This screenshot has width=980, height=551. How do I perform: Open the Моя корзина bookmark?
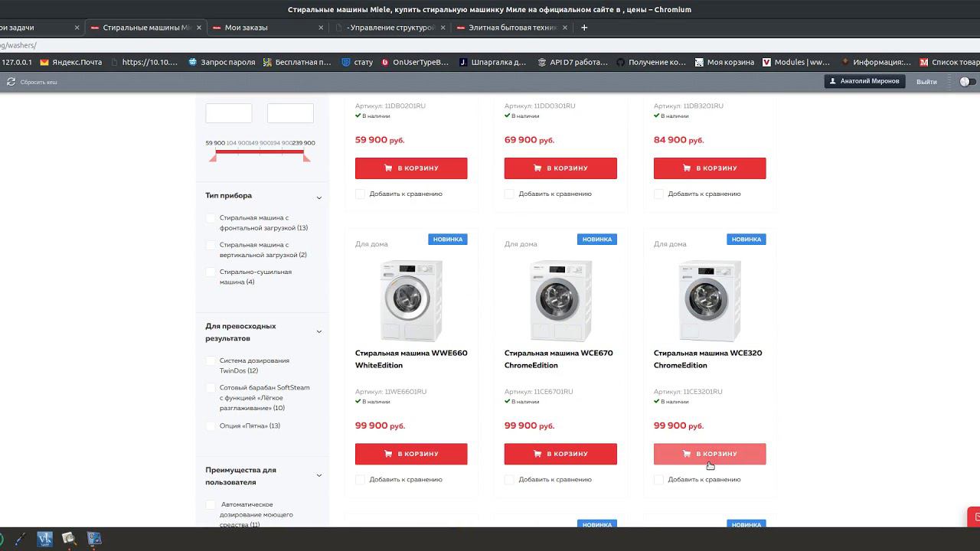724,62
